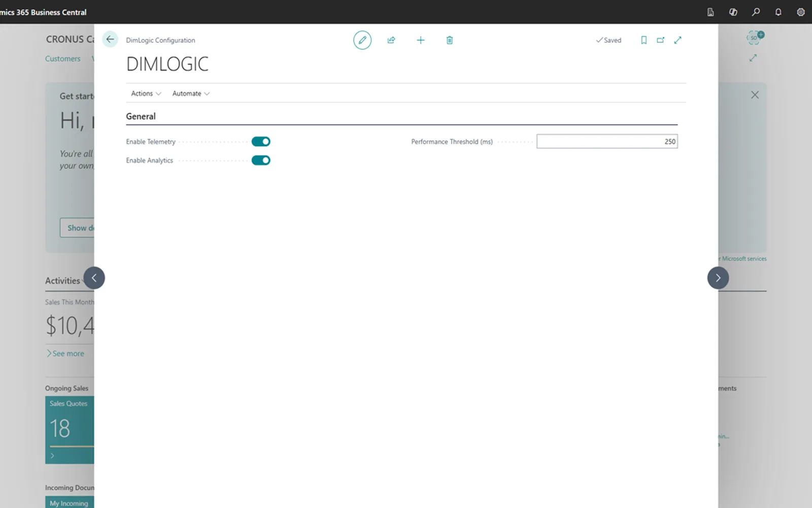Toggle Enable Analytics switch
Image resolution: width=812 pixels, height=508 pixels.
click(x=261, y=161)
